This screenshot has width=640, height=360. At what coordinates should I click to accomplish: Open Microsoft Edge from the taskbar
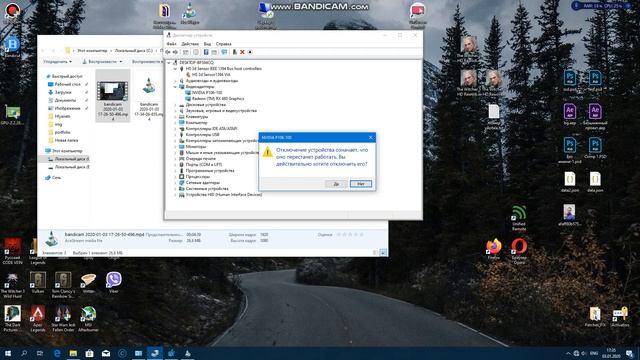pyautogui.click(x=57, y=353)
